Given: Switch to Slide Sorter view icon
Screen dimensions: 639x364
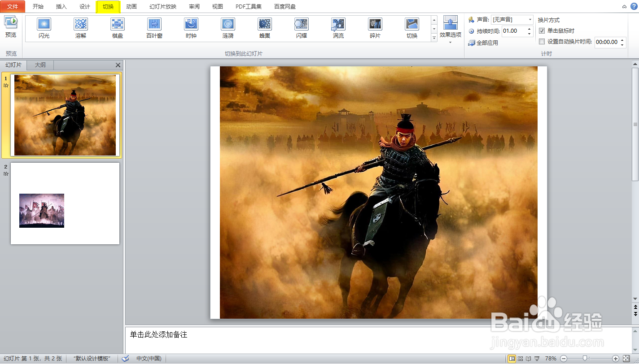Looking at the screenshot, I should 520,359.
